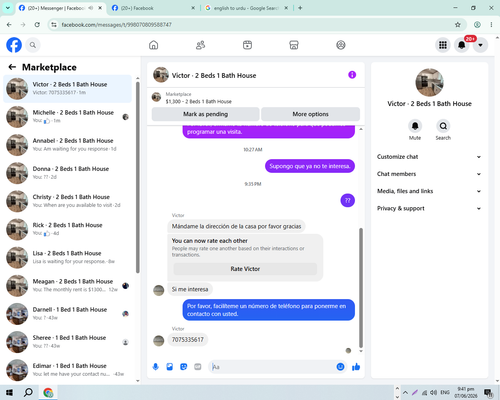Open Chrome profile icon
Viewport: 500px width, 400px height.
tap(477, 25)
